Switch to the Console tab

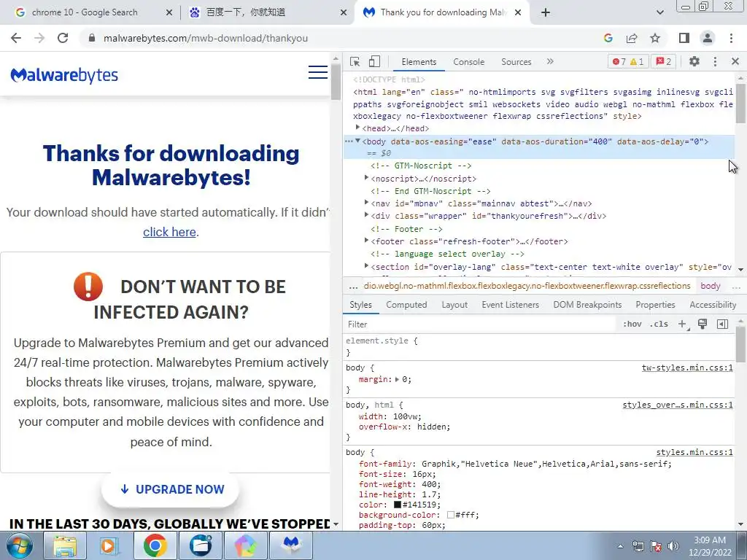pos(469,62)
